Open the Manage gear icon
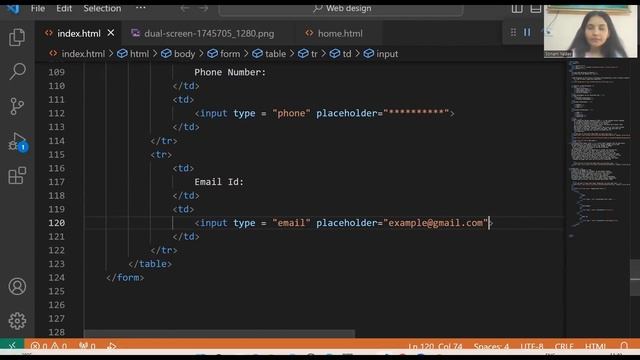640x360 pixels. pos(17,321)
